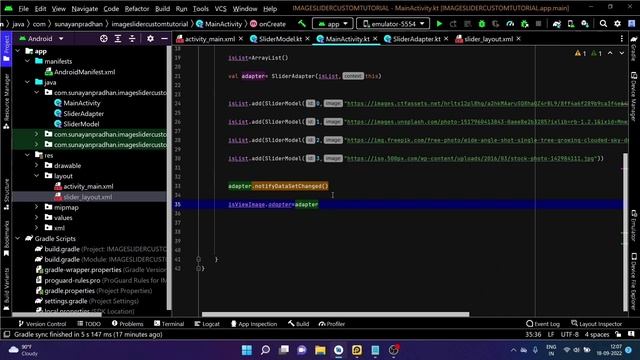The width and height of the screenshot is (640, 360).
Task: Open the Version Control tool window
Action: point(42,324)
